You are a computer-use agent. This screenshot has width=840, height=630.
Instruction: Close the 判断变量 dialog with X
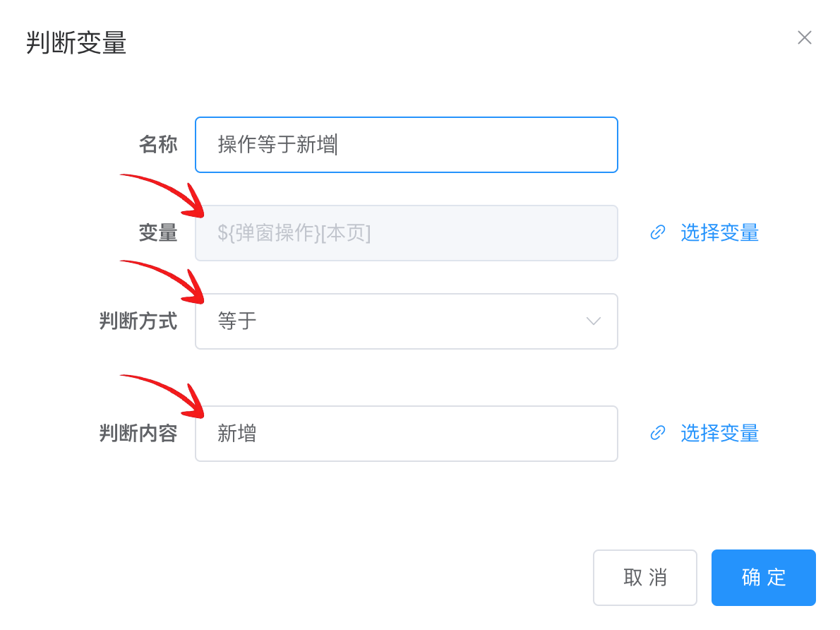(804, 37)
